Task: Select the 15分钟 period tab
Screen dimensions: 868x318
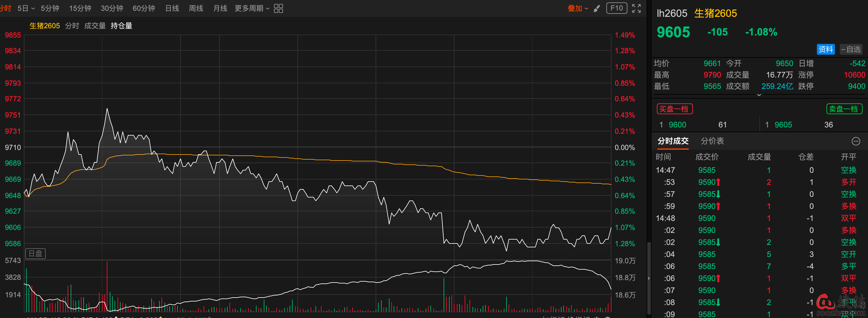Action: 80,8
